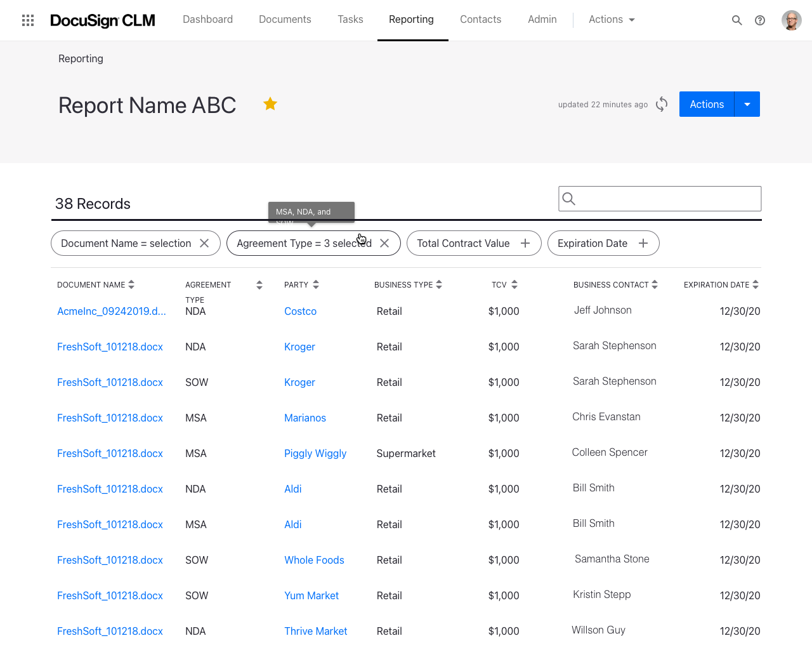Remove the Document Name filter with X
This screenshot has width=812, height=650.
(x=204, y=243)
